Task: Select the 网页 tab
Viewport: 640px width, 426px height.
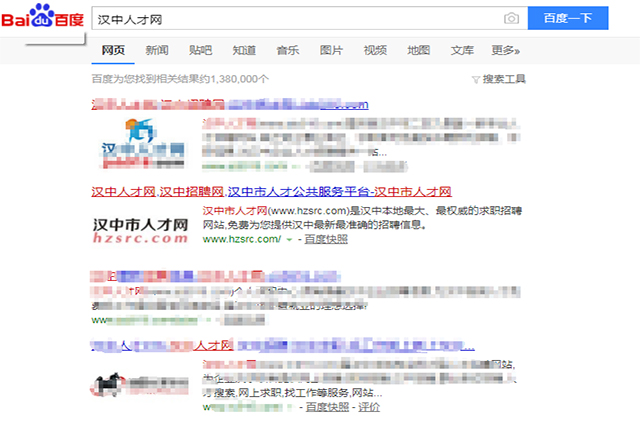Action: coord(113,50)
